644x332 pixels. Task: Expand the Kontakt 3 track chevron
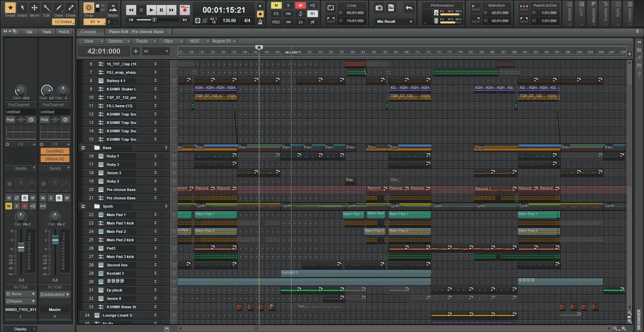coord(155,273)
